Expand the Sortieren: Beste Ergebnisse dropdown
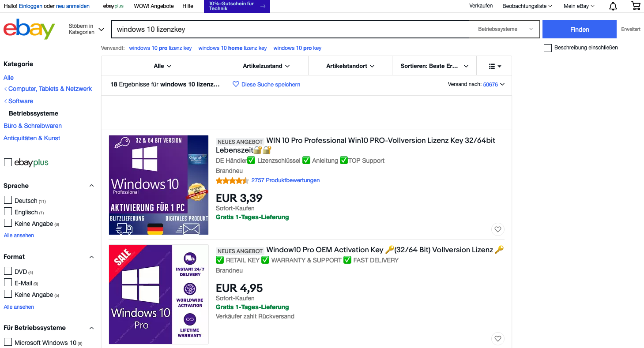644x348 pixels. click(x=434, y=66)
